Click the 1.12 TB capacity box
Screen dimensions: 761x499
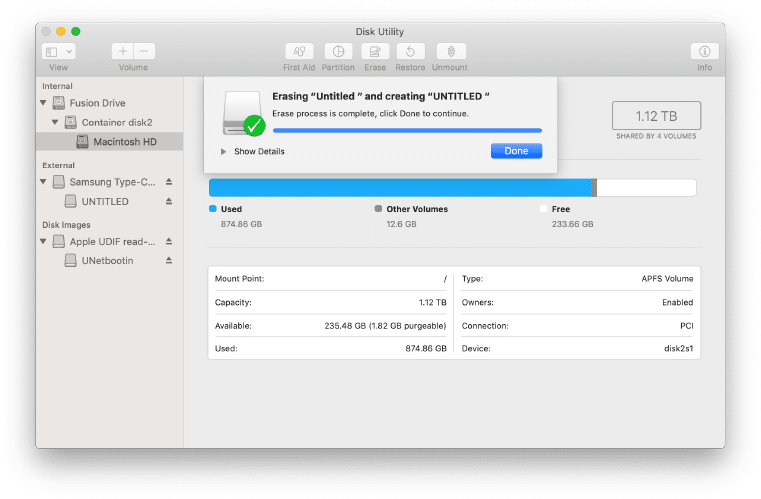[x=656, y=116]
